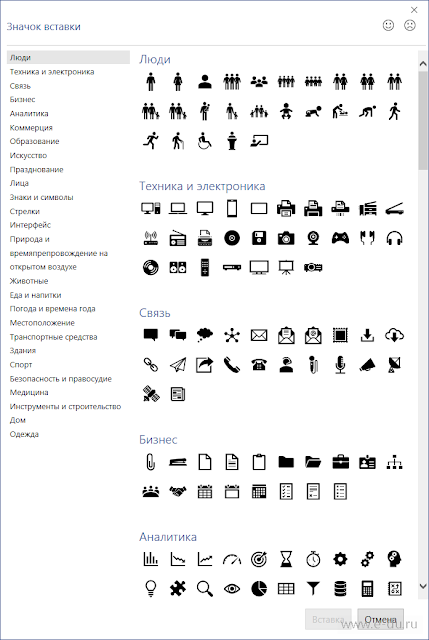Image resolution: width=429 pixels, height=640 pixels.
Task: Switch to the Коммерция category
Action: pos(31,128)
